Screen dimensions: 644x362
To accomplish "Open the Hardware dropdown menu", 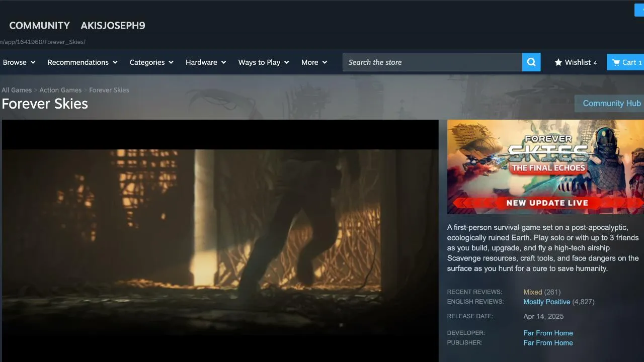I will (206, 62).
